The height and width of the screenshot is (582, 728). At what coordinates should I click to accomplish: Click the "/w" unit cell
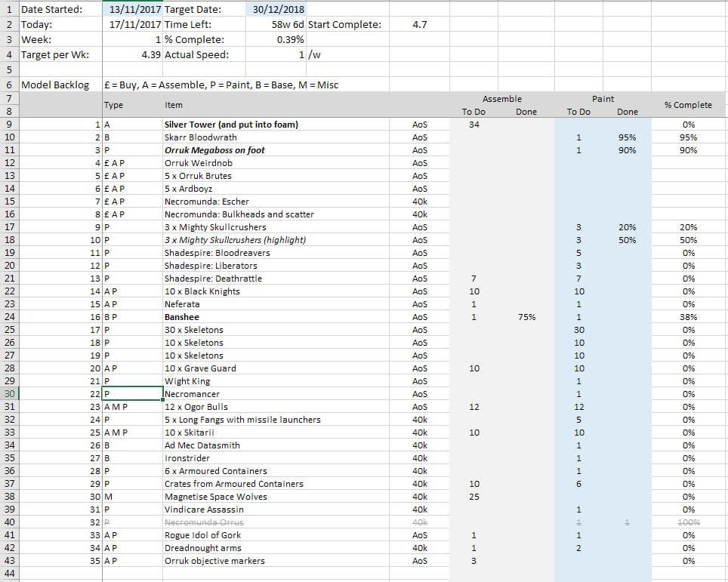(x=347, y=55)
